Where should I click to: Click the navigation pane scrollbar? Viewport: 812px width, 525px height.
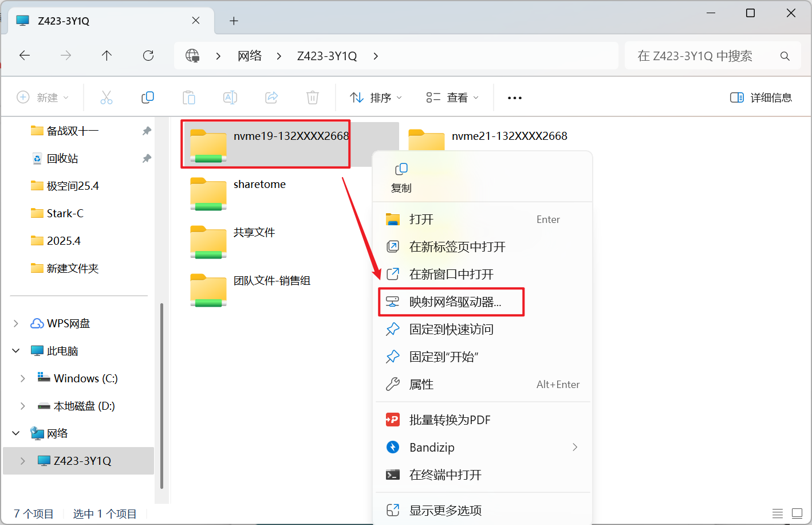pyautogui.click(x=162, y=395)
